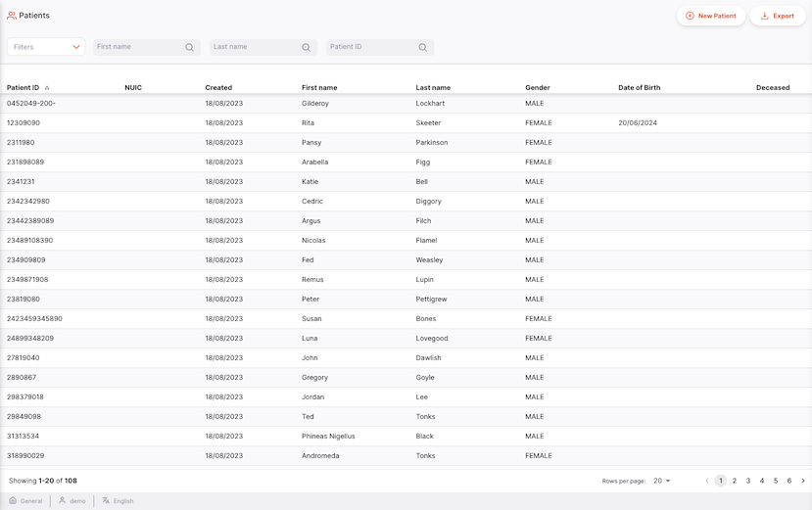Open the demo user menu in footer
The height and width of the screenshot is (510, 812).
tap(72, 500)
